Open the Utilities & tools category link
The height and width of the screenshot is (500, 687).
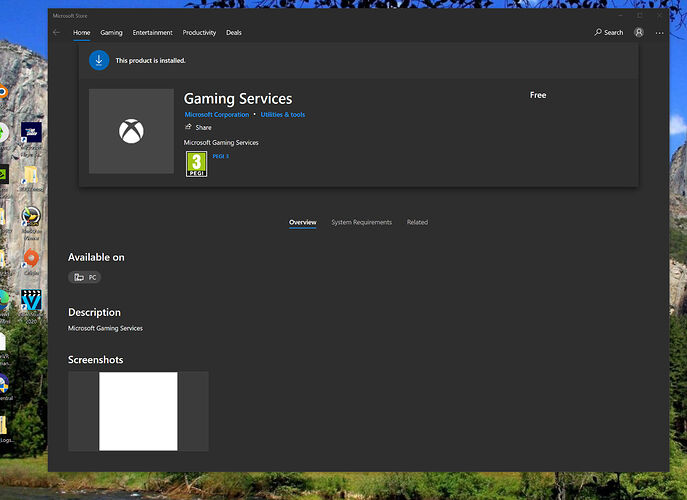(283, 115)
